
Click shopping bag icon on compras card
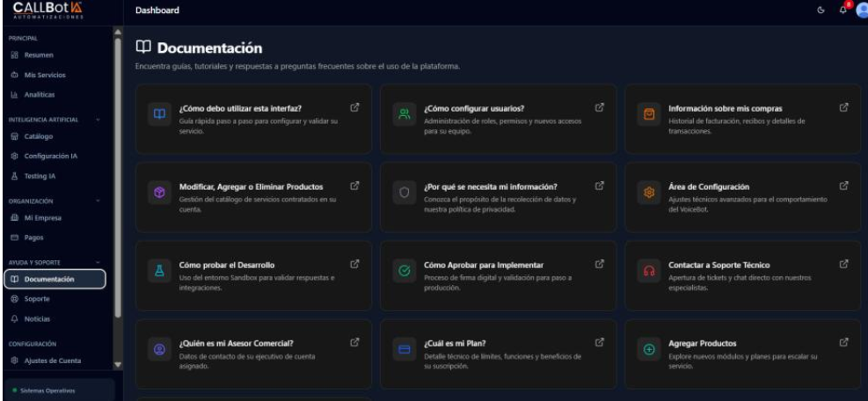point(649,114)
